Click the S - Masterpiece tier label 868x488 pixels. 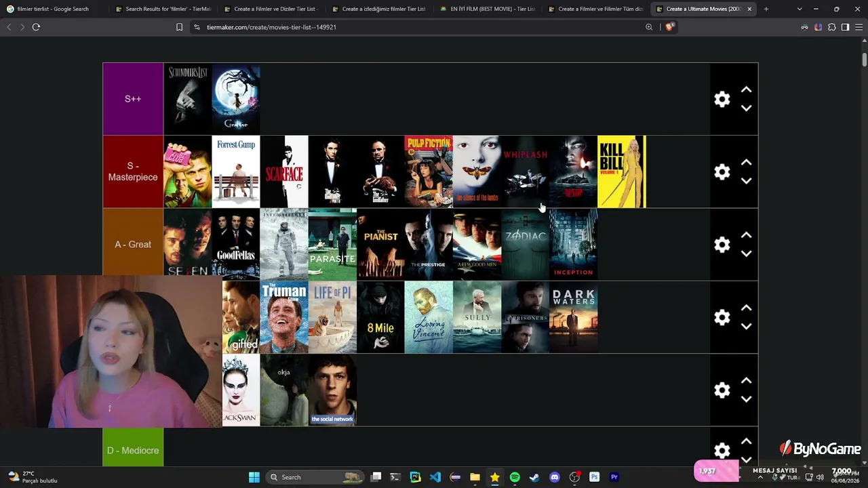click(133, 171)
